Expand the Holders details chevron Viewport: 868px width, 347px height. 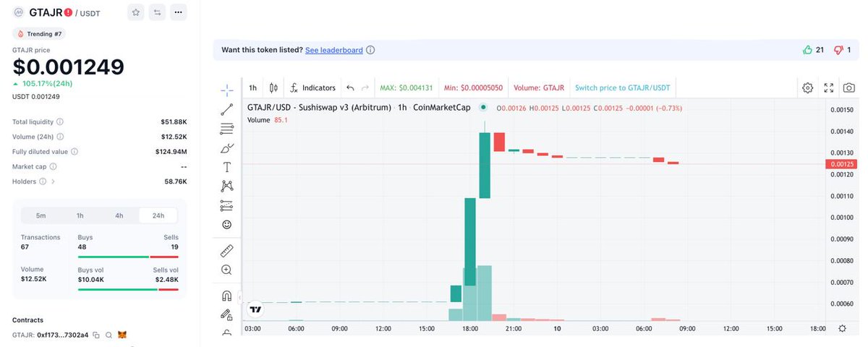(53, 181)
